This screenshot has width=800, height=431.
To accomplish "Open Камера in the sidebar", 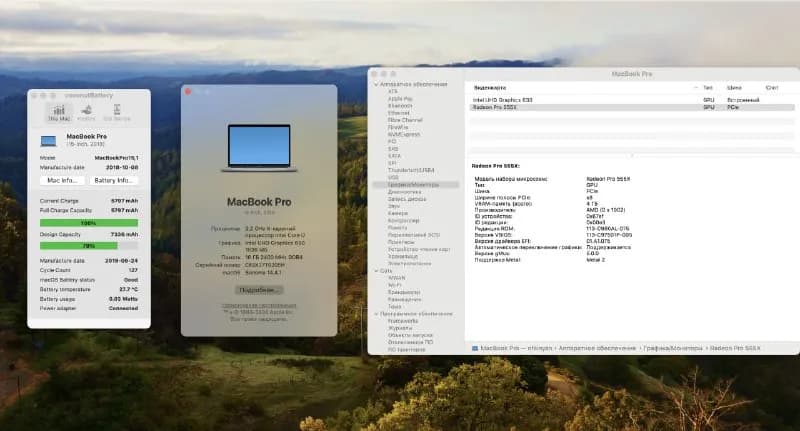I will (397, 213).
